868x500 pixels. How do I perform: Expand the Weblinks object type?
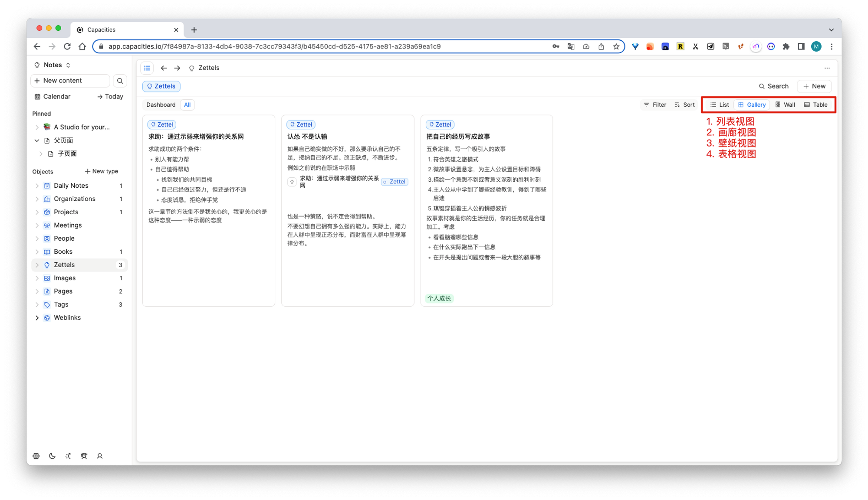point(37,318)
